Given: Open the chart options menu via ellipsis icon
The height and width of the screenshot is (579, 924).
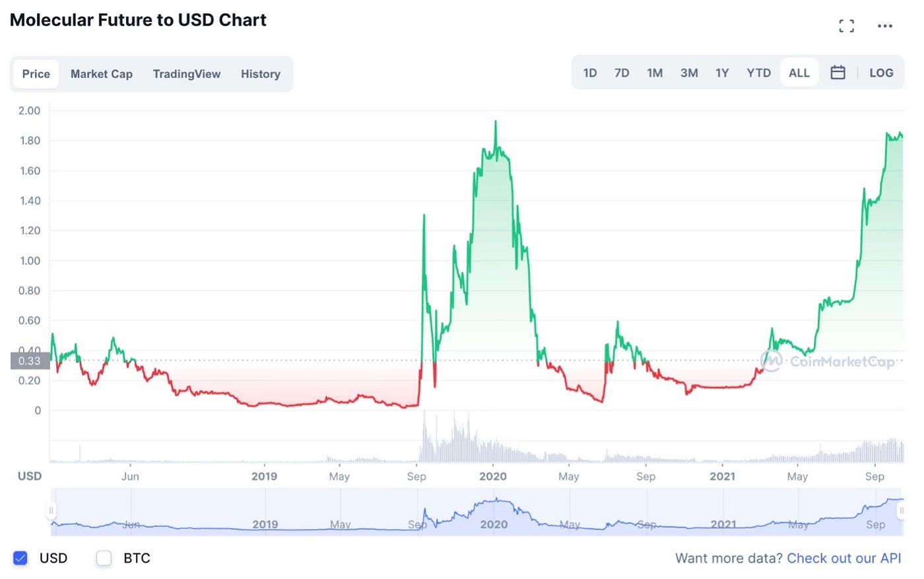Looking at the screenshot, I should (x=885, y=26).
